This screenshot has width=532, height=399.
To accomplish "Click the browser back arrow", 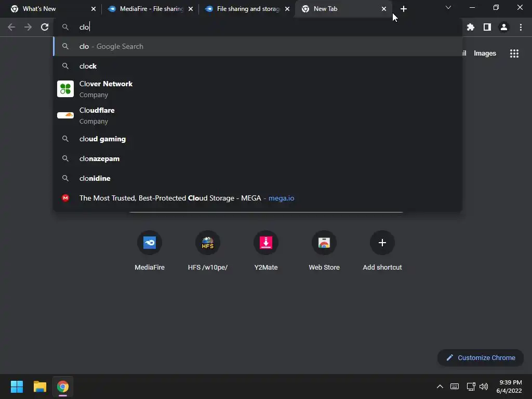I will 11,27.
